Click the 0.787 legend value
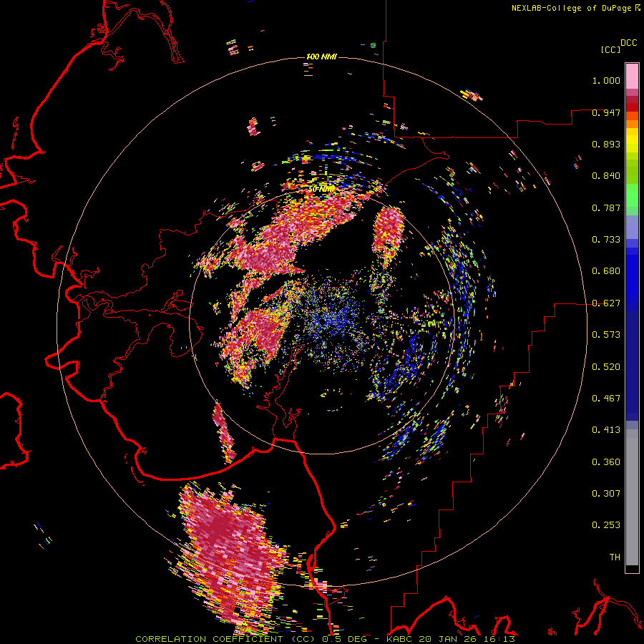This screenshot has width=644, height=644. (606, 208)
